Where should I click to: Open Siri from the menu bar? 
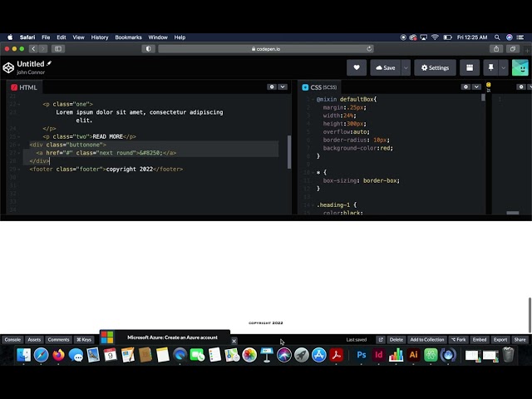tap(509, 37)
